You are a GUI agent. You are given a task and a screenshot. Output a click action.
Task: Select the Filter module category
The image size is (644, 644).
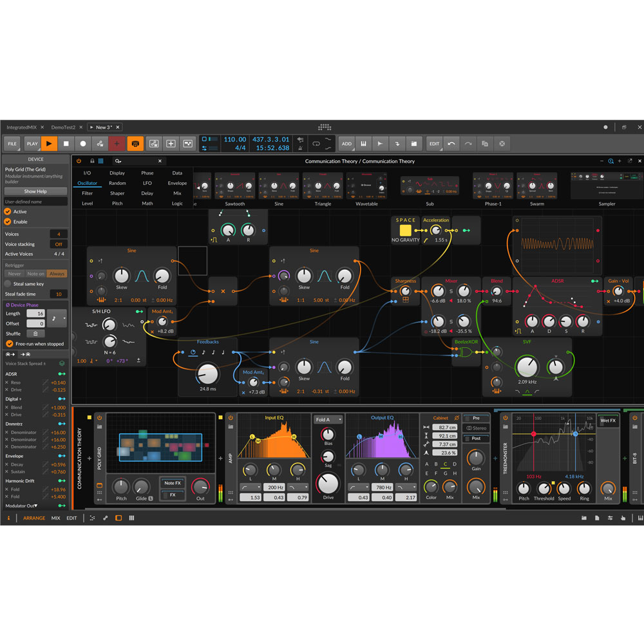[x=87, y=193]
